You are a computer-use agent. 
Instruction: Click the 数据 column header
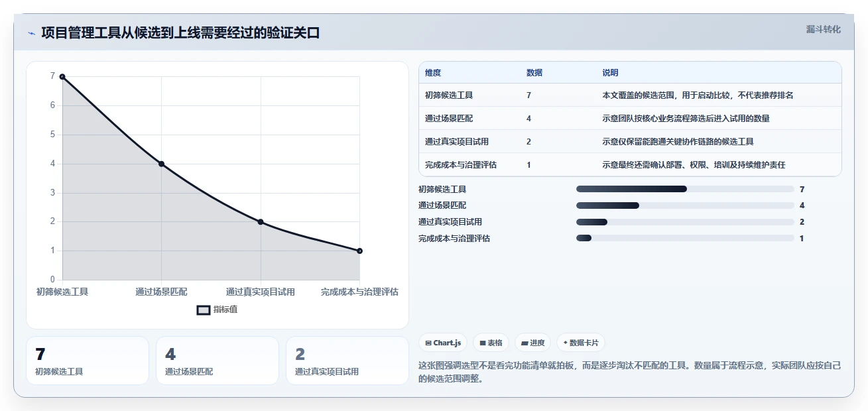pos(534,72)
